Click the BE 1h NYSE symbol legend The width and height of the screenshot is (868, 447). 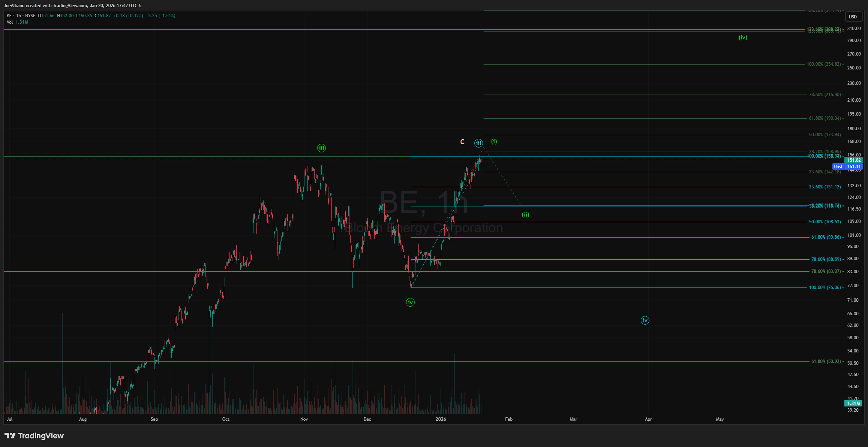(21, 16)
